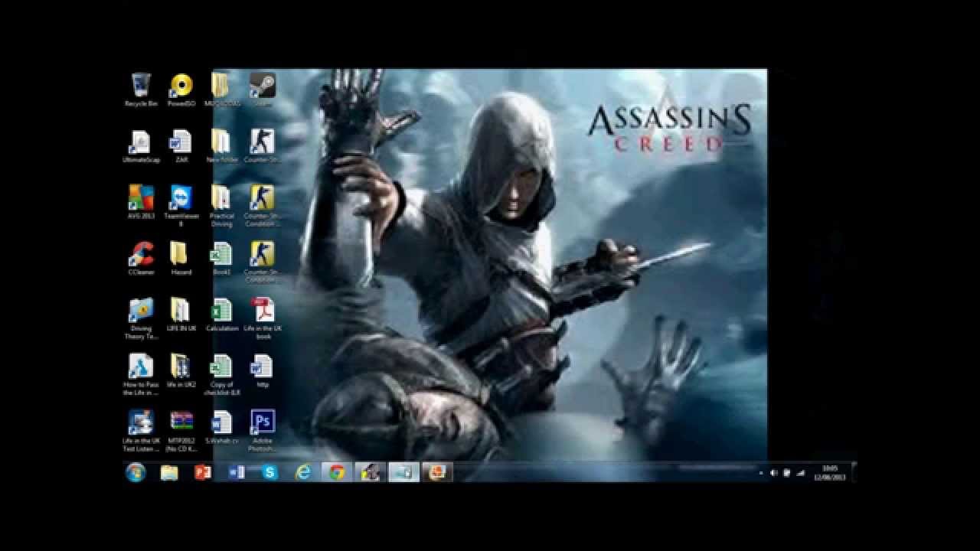Open the network status tray icon
This screenshot has height=551, width=980.
[x=801, y=473]
